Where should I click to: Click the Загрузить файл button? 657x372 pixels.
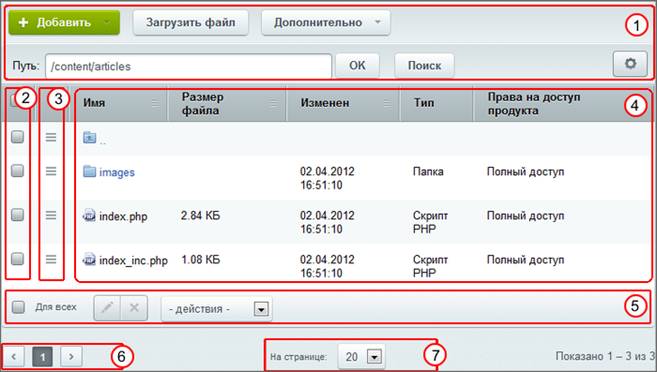click(191, 22)
